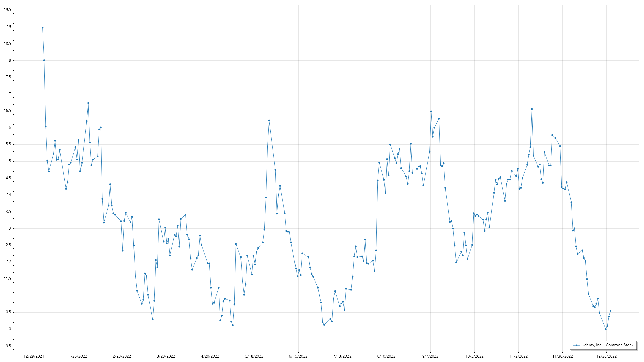Image resolution: width=644 pixels, height=362 pixels.
Task: Click the 19.5 y-axis label
Action: (7, 10)
